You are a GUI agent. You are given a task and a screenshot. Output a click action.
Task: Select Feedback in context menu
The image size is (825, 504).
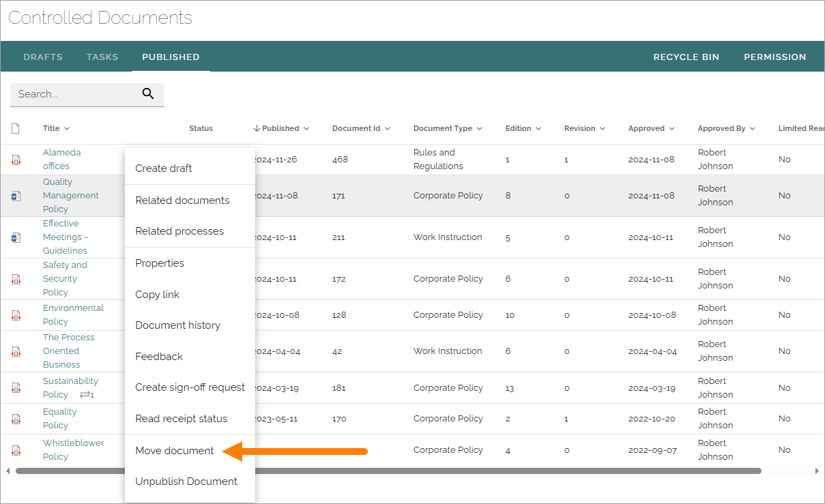tap(190, 357)
